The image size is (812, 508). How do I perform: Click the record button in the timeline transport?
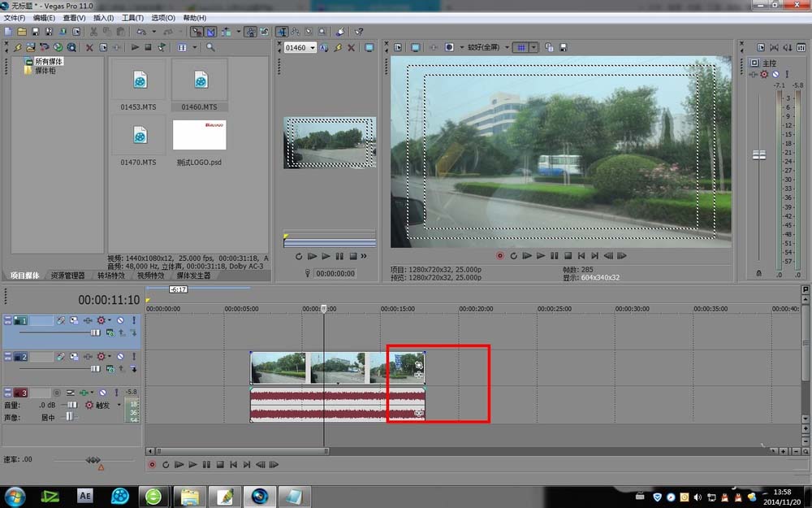tap(152, 465)
